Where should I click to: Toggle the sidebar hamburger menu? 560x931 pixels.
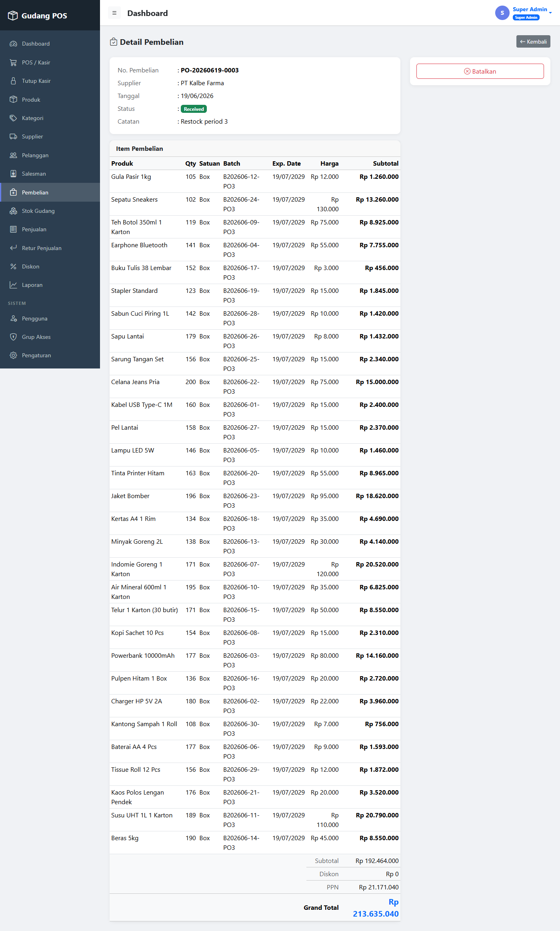[x=114, y=13]
